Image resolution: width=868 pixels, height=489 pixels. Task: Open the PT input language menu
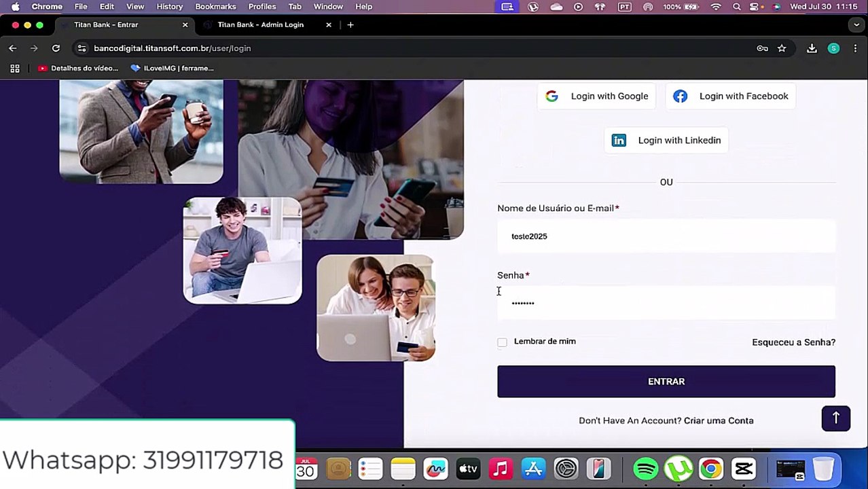click(x=624, y=7)
